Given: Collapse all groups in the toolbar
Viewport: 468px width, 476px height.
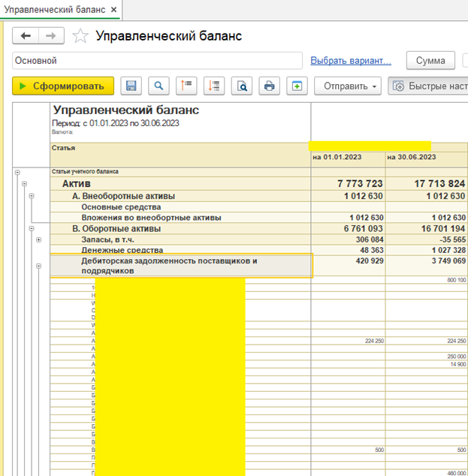Looking at the screenshot, I should click(x=186, y=86).
